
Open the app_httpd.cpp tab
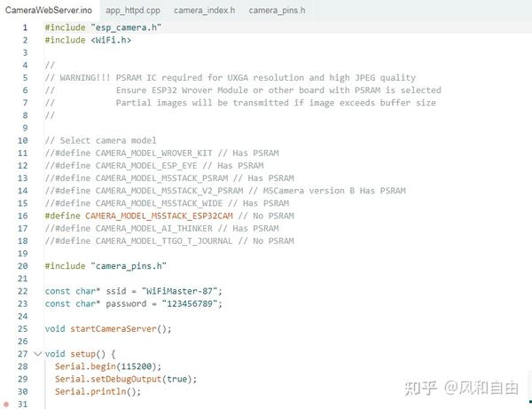[133, 10]
